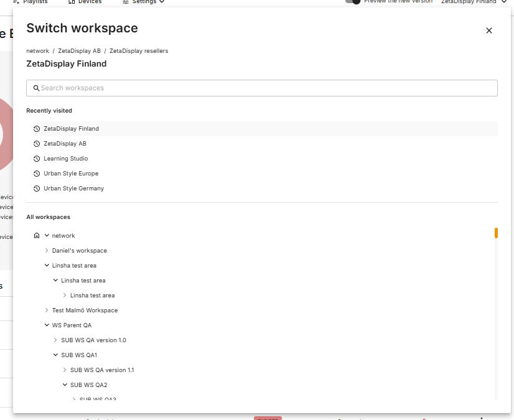Click the Search workspaces input field

pyautogui.click(x=261, y=88)
